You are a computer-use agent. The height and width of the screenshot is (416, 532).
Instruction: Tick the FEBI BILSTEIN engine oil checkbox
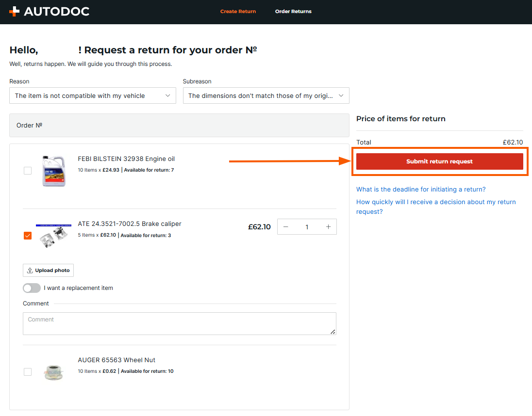pyautogui.click(x=28, y=171)
